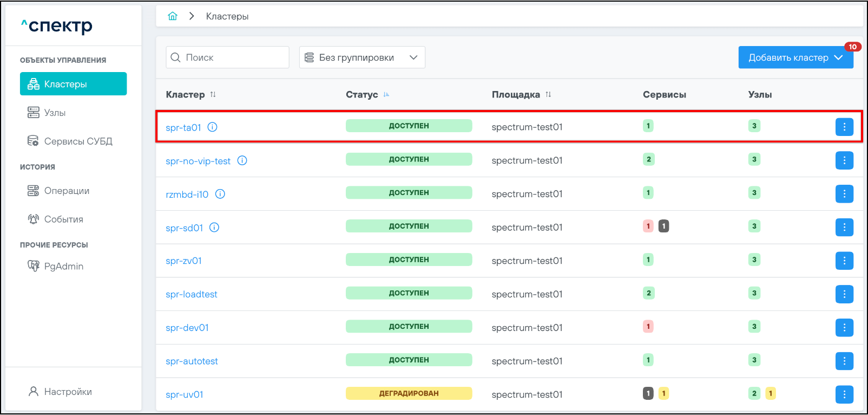Image resolution: width=868 pixels, height=415 pixels.
Task: Open the three-dot menu for spr-loadtest
Action: pos(844,294)
